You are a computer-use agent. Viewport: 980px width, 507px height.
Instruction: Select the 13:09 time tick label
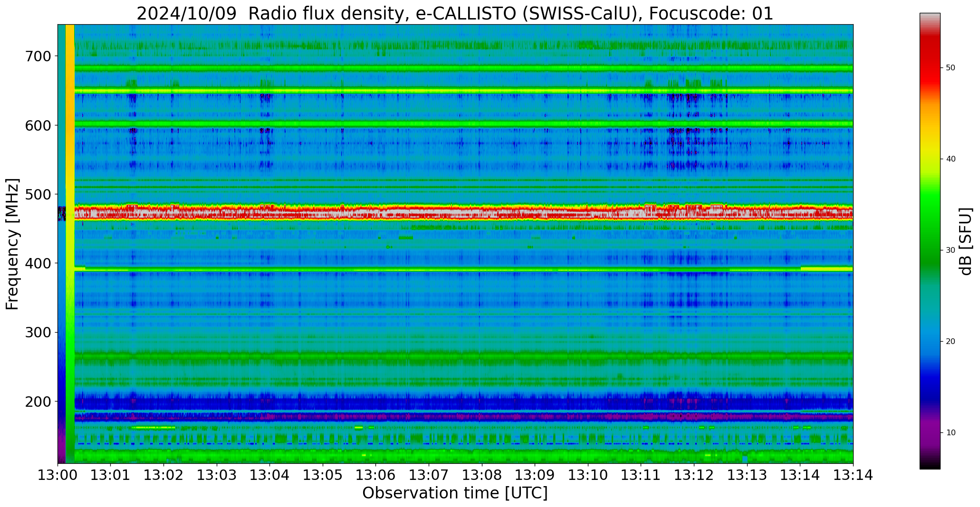[x=535, y=475]
